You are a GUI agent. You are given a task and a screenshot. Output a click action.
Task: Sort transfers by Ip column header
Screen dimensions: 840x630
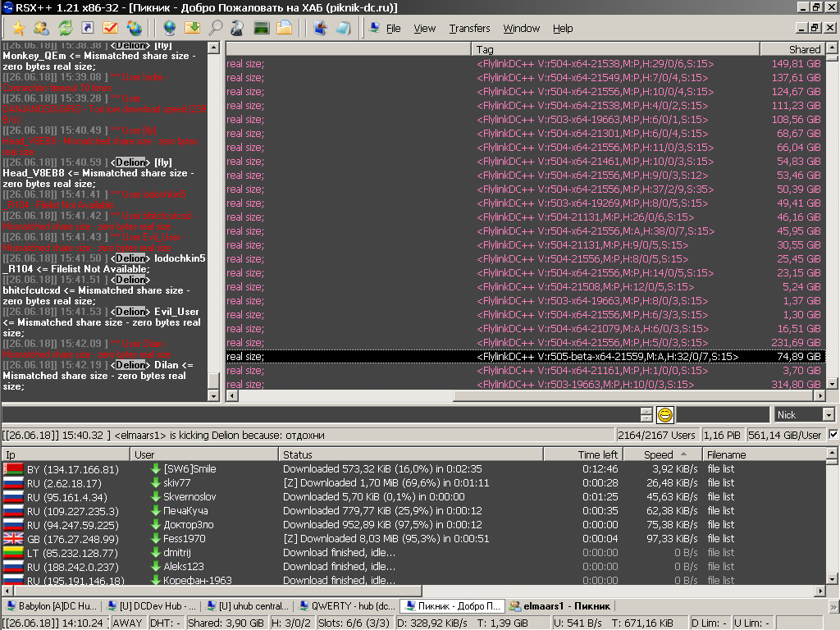click(66, 454)
